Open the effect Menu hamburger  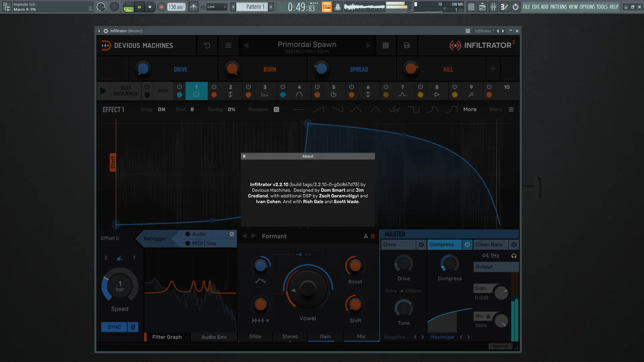(511, 110)
